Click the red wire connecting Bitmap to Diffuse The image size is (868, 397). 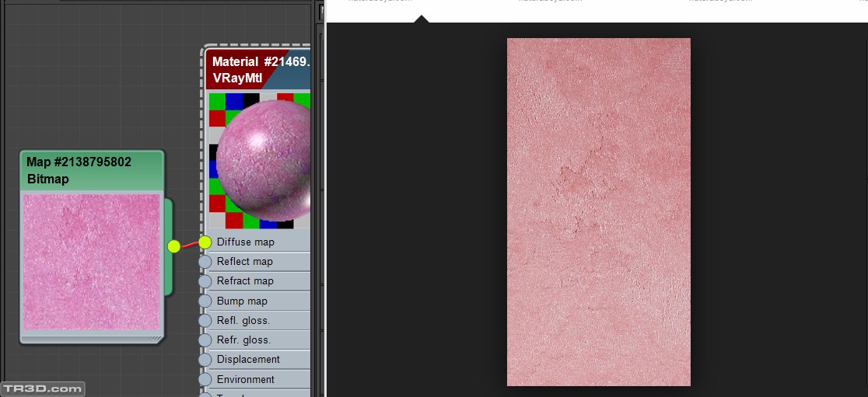189,245
